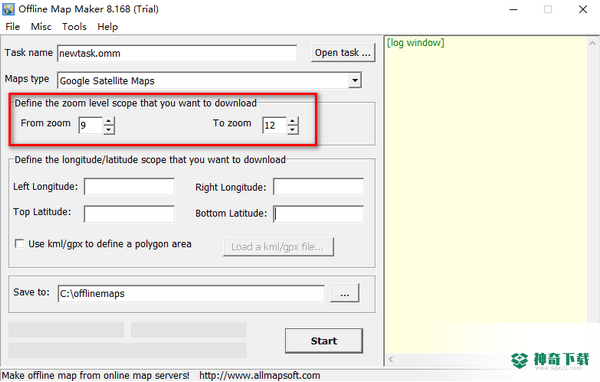Click the 'Make offline map from online map servers!' text
This screenshot has height=382, width=600.
[x=96, y=375]
